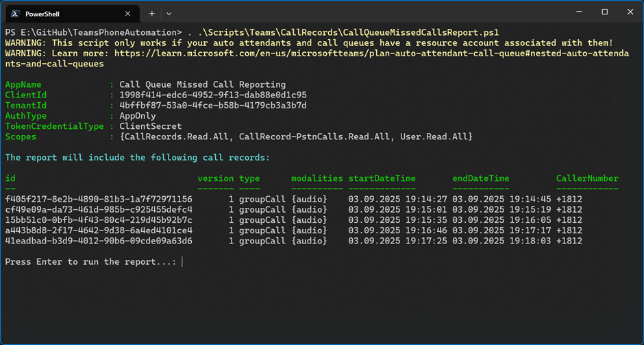Click call record id starting with cf49e09a

click(99, 210)
